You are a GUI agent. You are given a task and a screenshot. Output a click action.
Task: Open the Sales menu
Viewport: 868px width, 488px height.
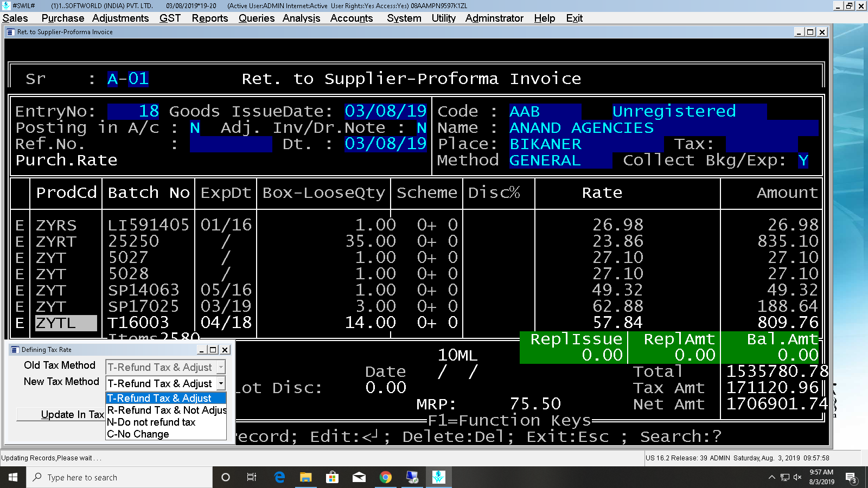click(15, 18)
